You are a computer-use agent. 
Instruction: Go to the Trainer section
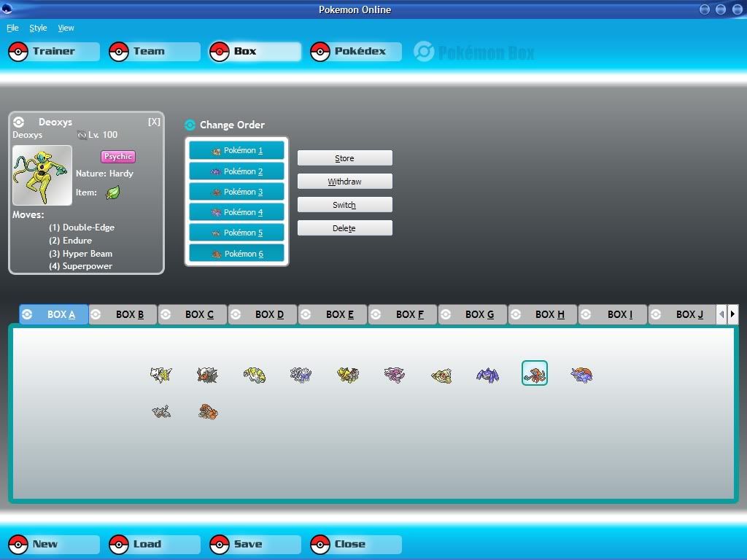point(54,52)
